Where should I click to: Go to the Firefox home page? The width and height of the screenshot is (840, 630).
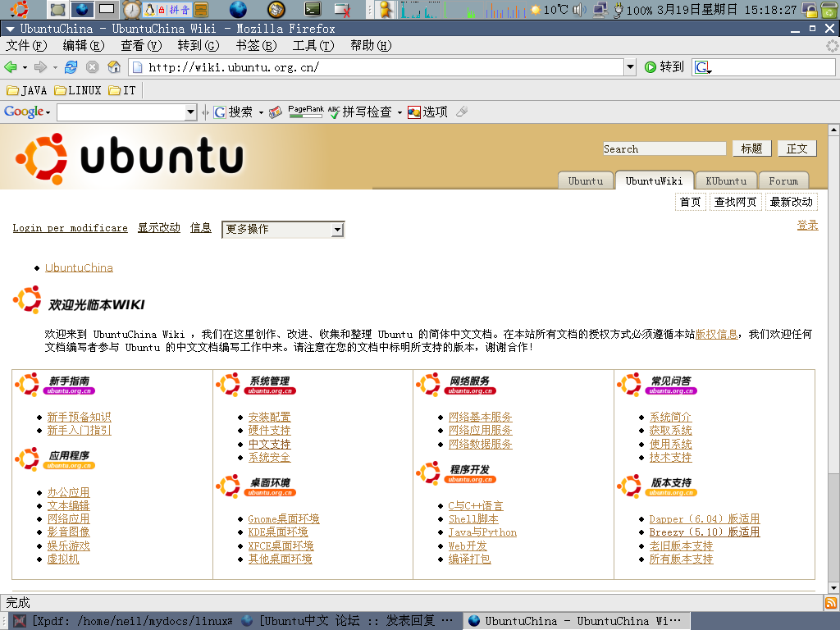pos(114,67)
